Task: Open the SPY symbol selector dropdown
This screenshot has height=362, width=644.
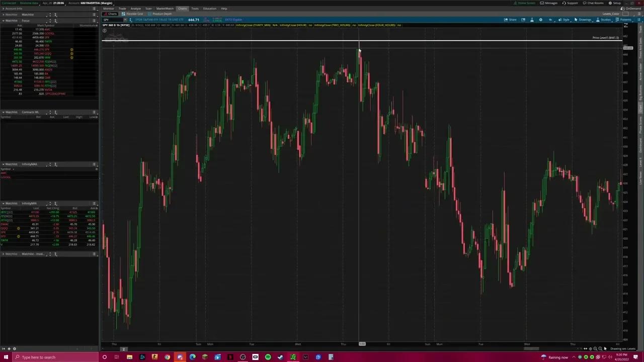Action: coord(125,20)
